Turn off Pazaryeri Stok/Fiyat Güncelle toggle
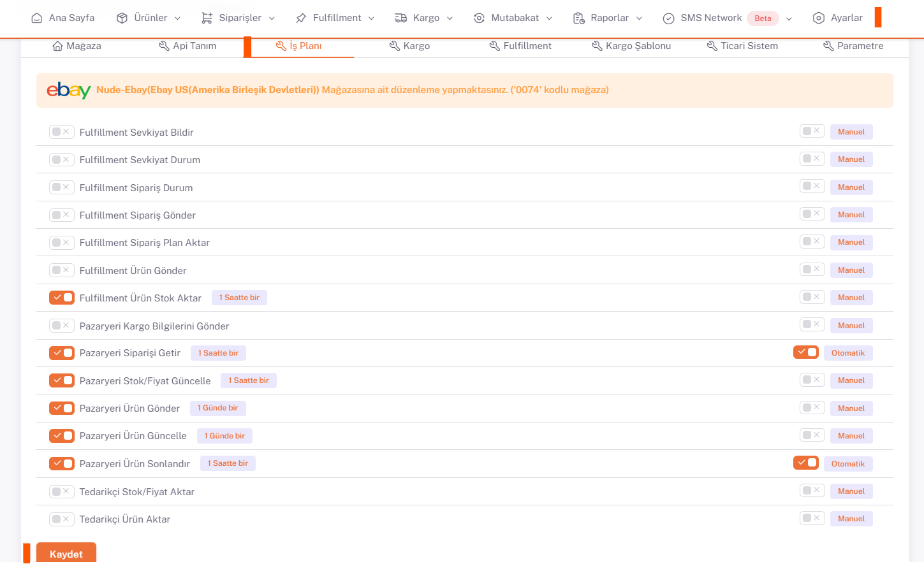Screen dimensions: 924x564 coord(62,380)
